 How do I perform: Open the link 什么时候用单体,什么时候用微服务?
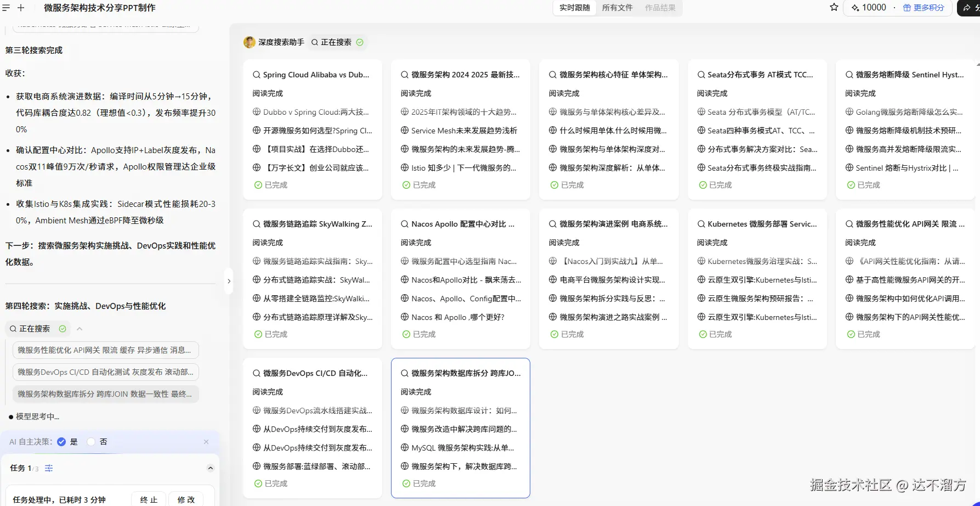point(613,131)
